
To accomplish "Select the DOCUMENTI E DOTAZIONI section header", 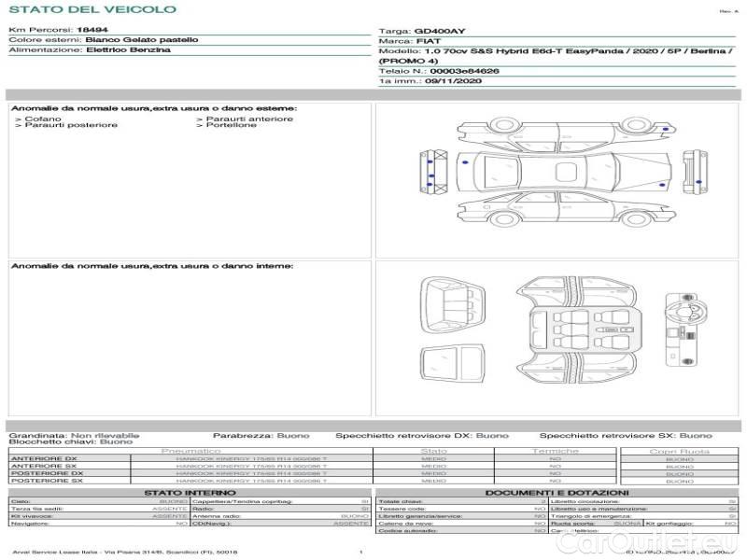I will point(557,492).
